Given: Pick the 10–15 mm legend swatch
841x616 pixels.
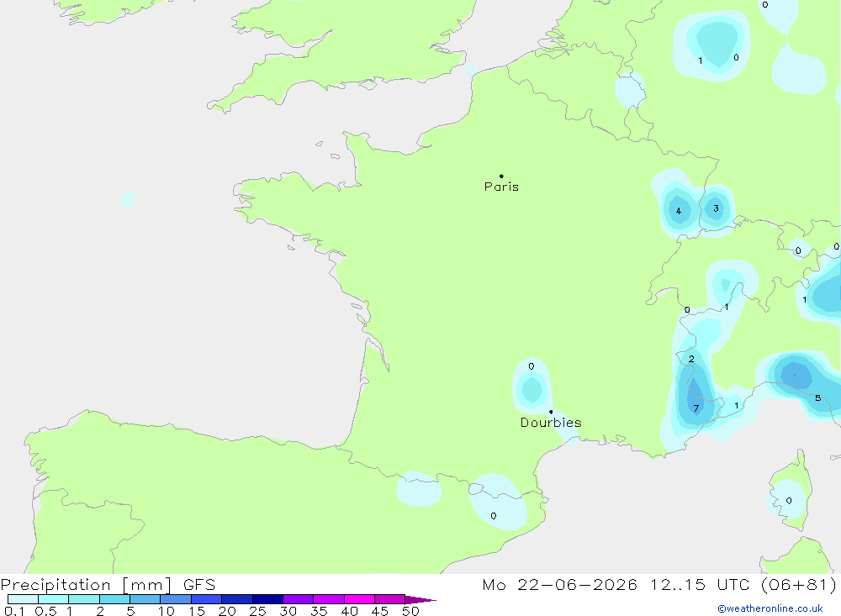Looking at the screenshot, I should click(176, 599).
